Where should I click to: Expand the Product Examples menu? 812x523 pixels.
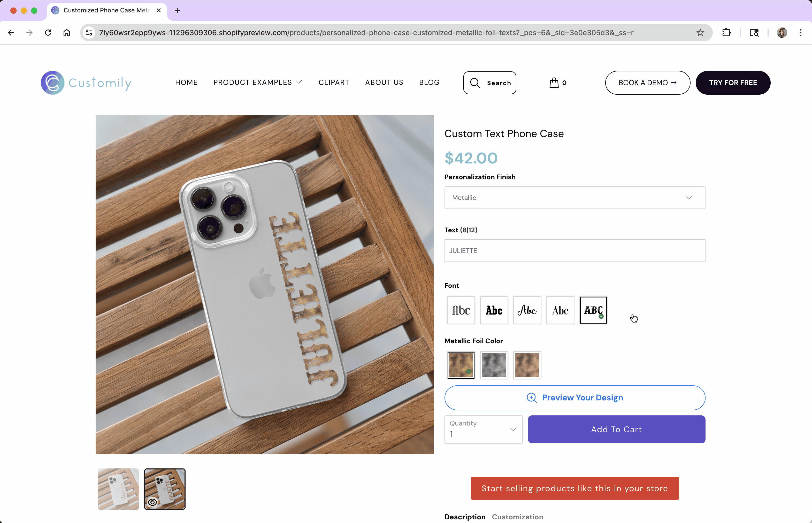(257, 83)
